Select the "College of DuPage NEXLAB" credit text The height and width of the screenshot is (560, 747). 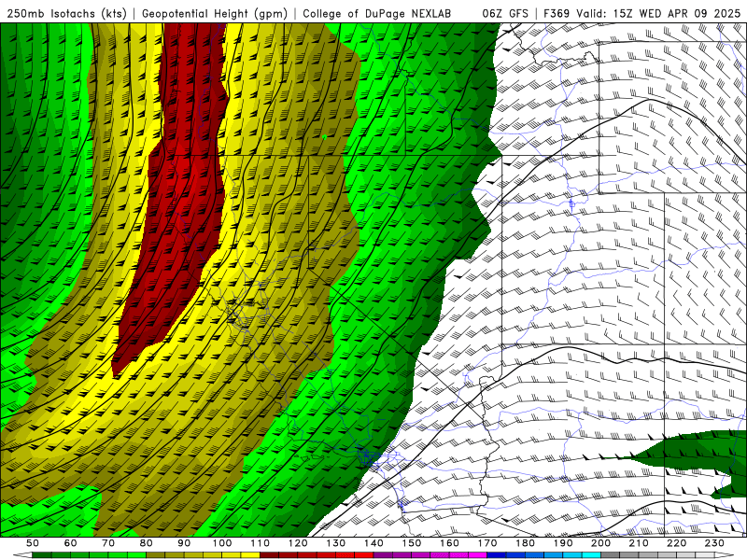click(376, 13)
